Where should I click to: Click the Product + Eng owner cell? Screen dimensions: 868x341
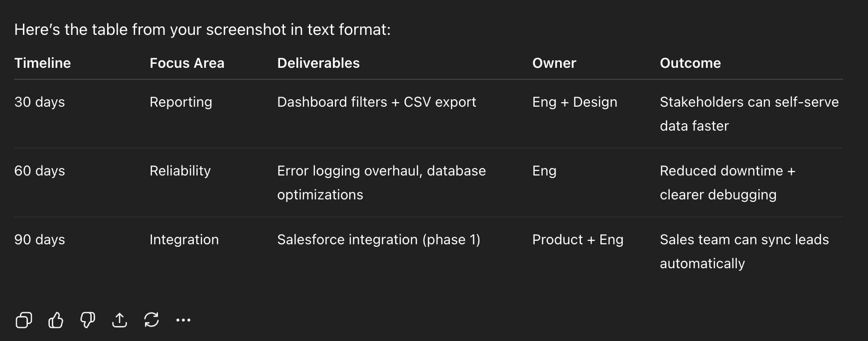578,240
